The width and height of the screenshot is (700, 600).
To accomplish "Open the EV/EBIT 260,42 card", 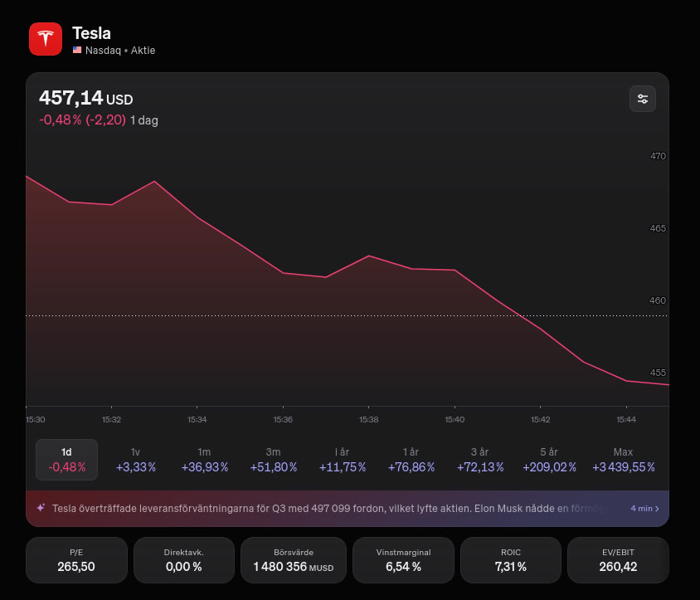I will coord(618,560).
